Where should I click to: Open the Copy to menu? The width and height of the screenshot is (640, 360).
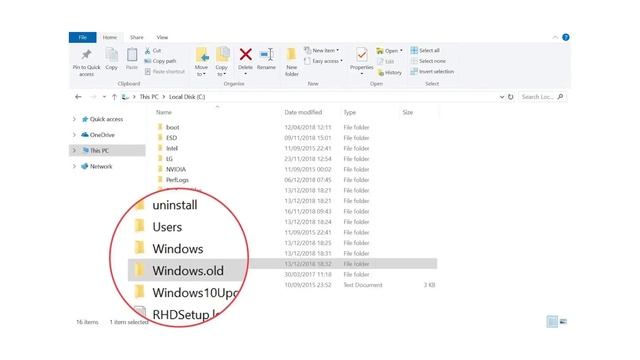222,62
